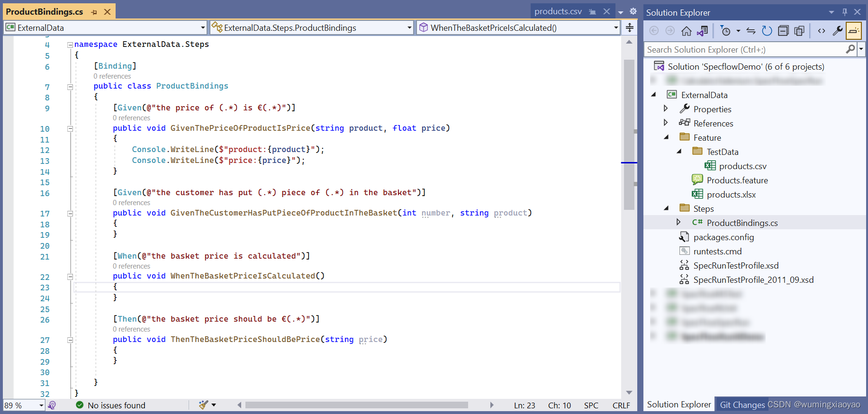
Task: Collapse the Feature folder
Action: [667, 137]
